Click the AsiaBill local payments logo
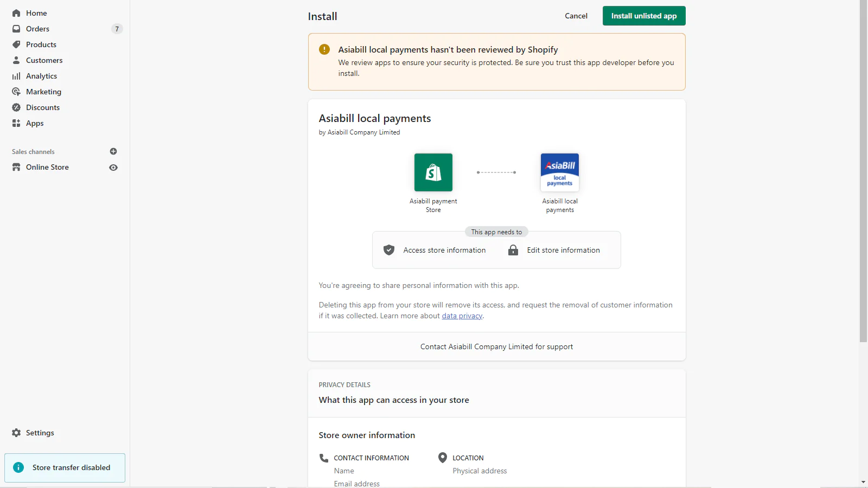The height and width of the screenshot is (488, 868). pos(560,172)
